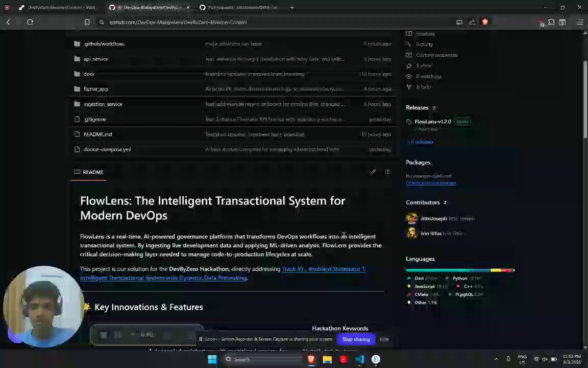588x368 pixels.
Task: Click the JavaScript language entry
Action: pyautogui.click(x=428, y=286)
